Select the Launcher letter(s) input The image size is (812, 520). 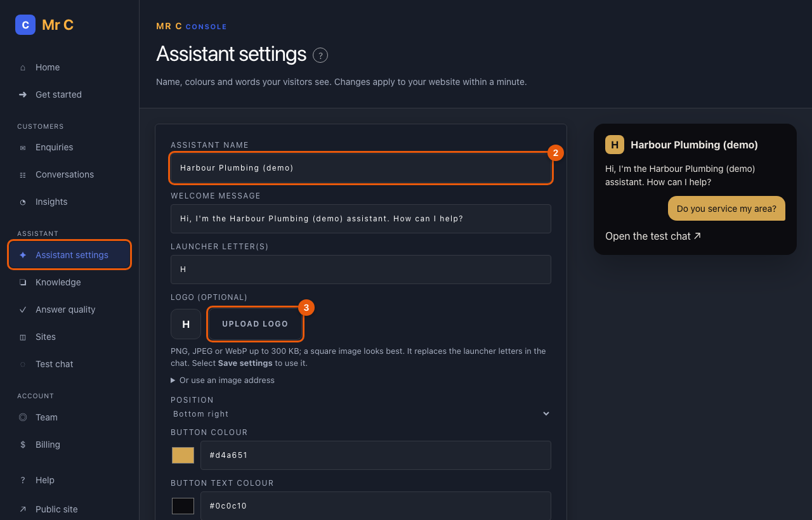click(361, 270)
